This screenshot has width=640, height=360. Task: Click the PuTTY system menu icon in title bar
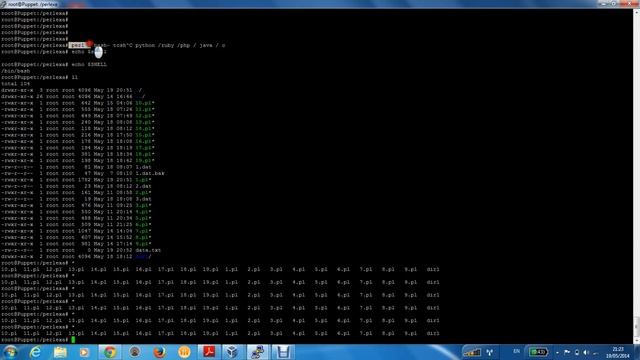[x=3, y=4]
